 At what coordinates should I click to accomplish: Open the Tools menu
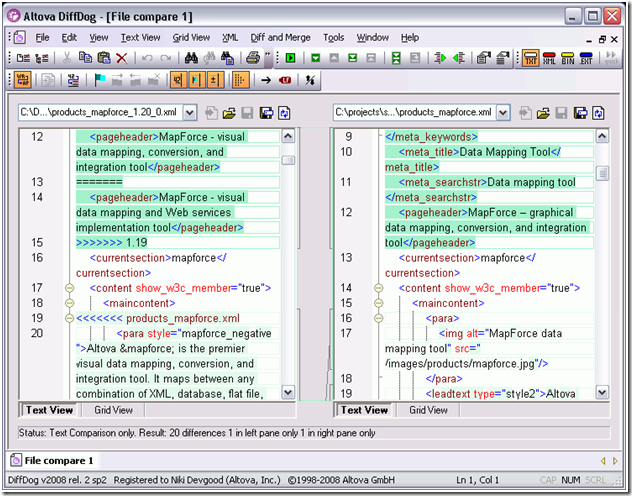[x=333, y=38]
